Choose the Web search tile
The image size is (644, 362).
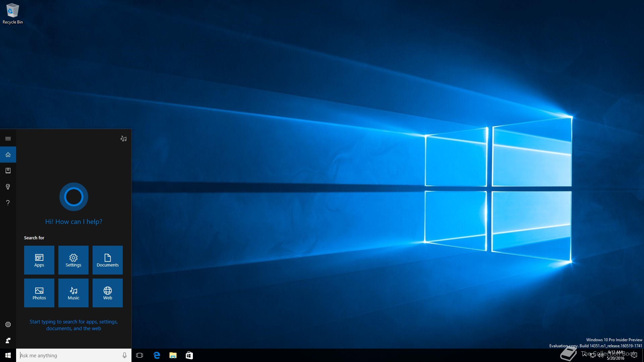pyautogui.click(x=108, y=293)
